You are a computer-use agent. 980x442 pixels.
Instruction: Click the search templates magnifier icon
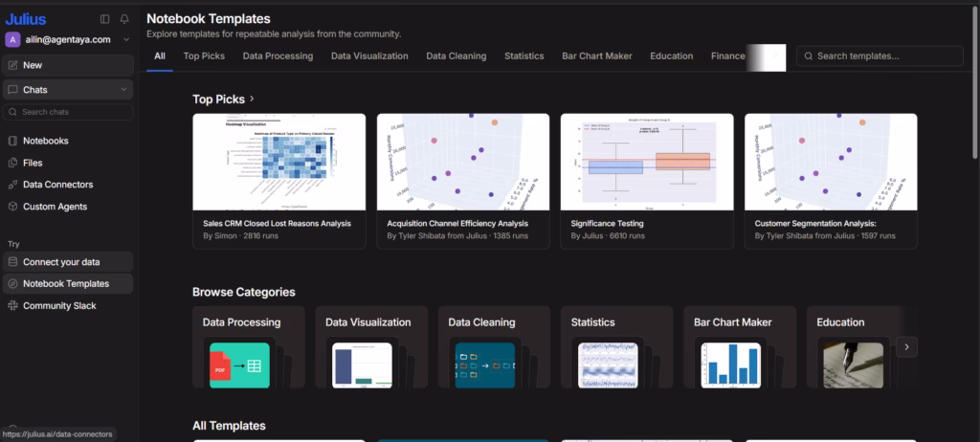[808, 56]
